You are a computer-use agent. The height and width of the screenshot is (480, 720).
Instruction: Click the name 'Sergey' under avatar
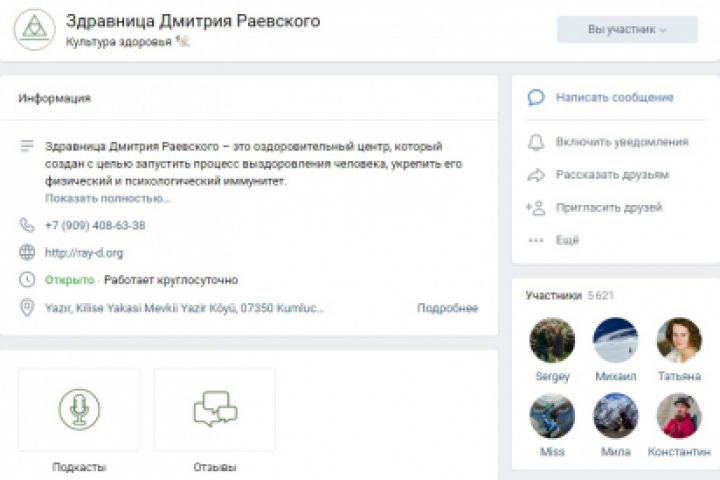coord(552,377)
